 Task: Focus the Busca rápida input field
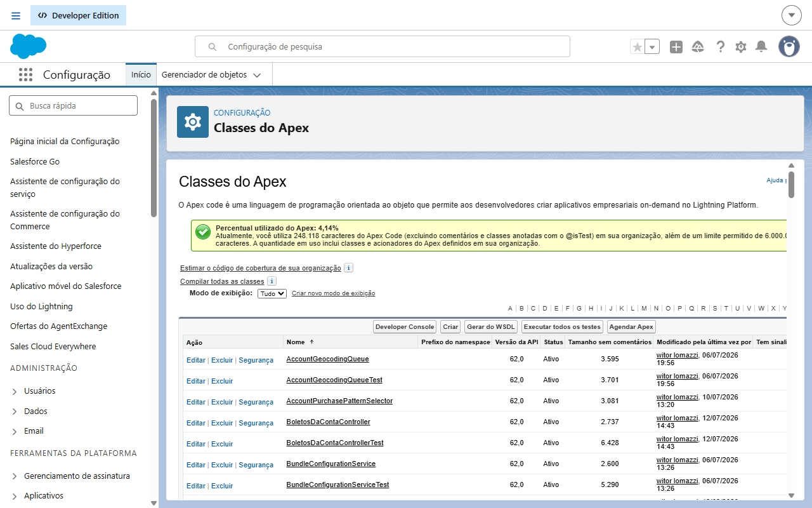pyautogui.click(x=73, y=105)
